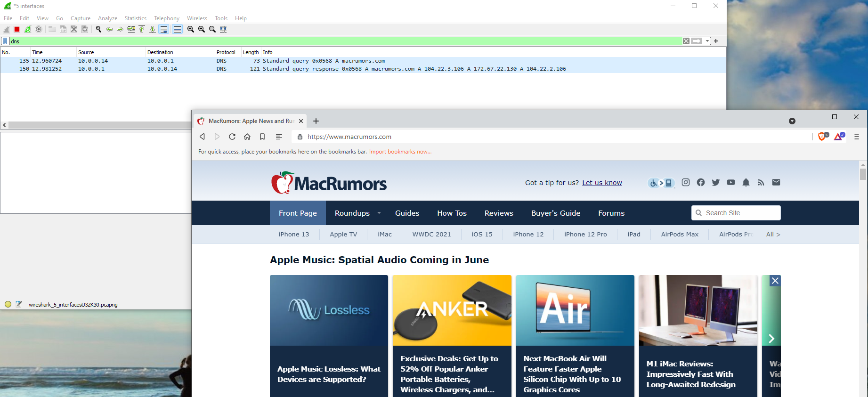Image resolution: width=868 pixels, height=397 pixels.
Task: Open the browser hamburger menu
Action: 857,137
